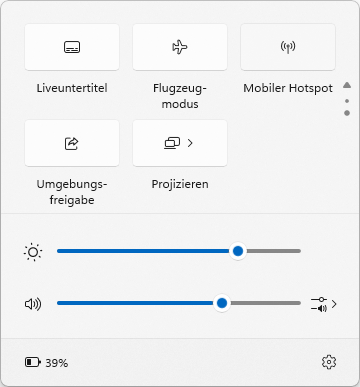Click the Projizieren display icon

pos(172,143)
